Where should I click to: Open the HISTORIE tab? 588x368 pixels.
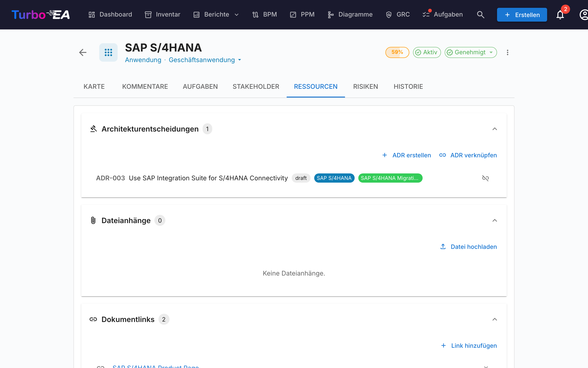pos(408,87)
